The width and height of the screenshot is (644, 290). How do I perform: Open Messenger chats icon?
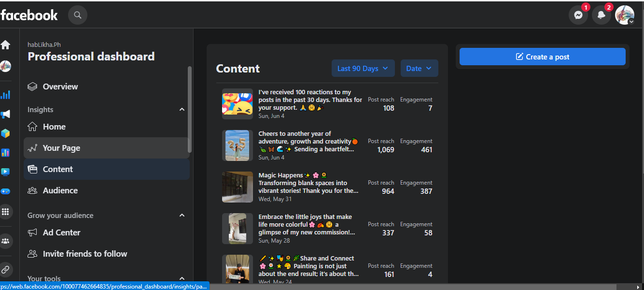tap(578, 15)
